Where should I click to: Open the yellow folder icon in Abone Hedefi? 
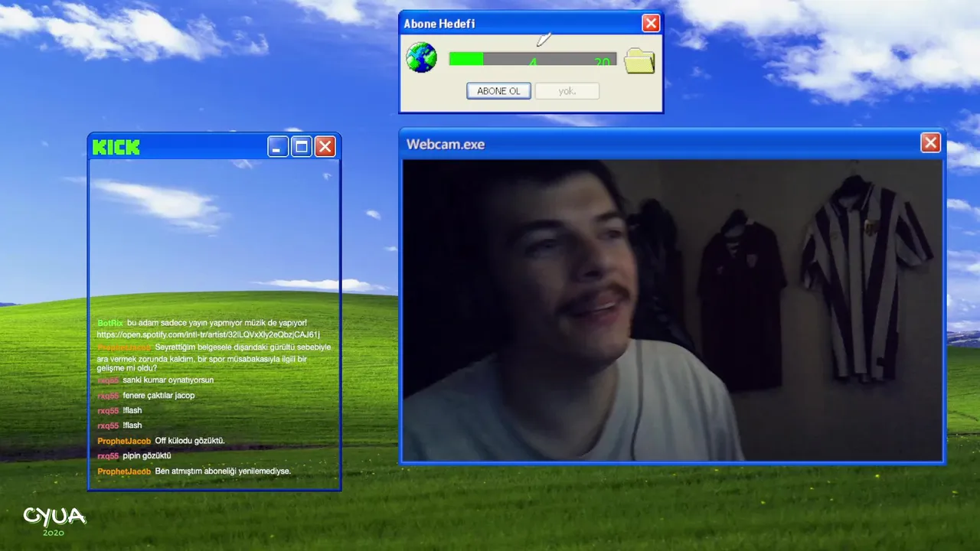pos(639,60)
